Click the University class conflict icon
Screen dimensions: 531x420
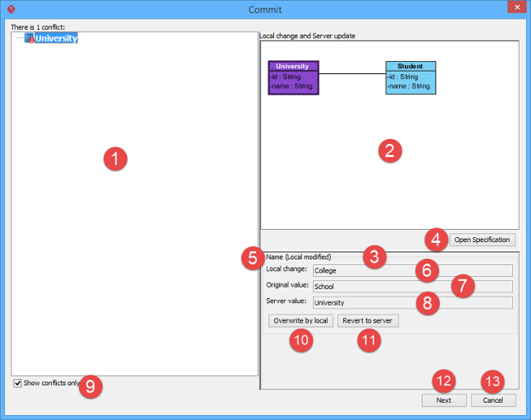(30, 38)
